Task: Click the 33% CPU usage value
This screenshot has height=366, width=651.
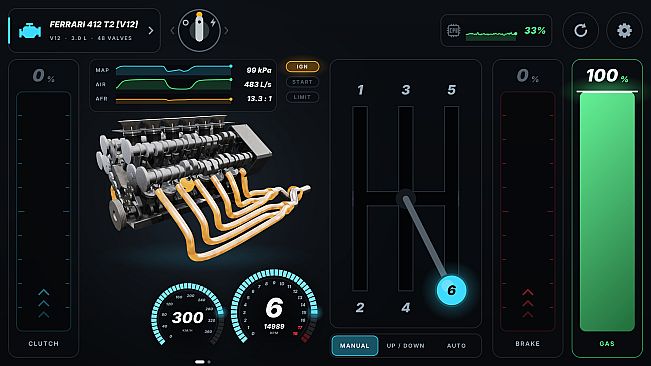Action: tap(535, 30)
